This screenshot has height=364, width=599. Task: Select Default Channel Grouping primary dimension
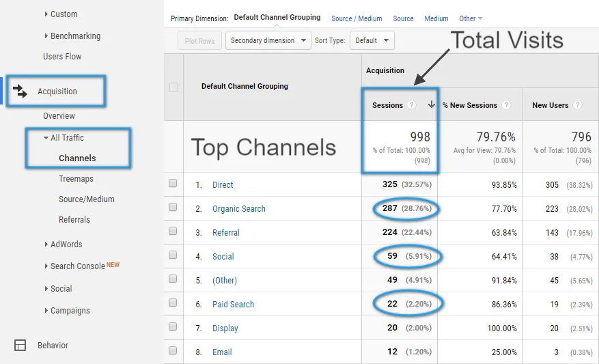coord(277,17)
